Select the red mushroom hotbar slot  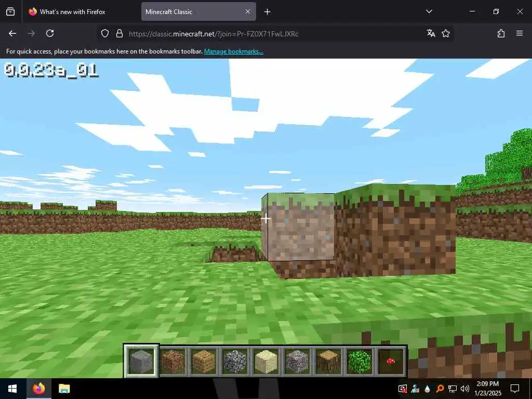[391, 361]
